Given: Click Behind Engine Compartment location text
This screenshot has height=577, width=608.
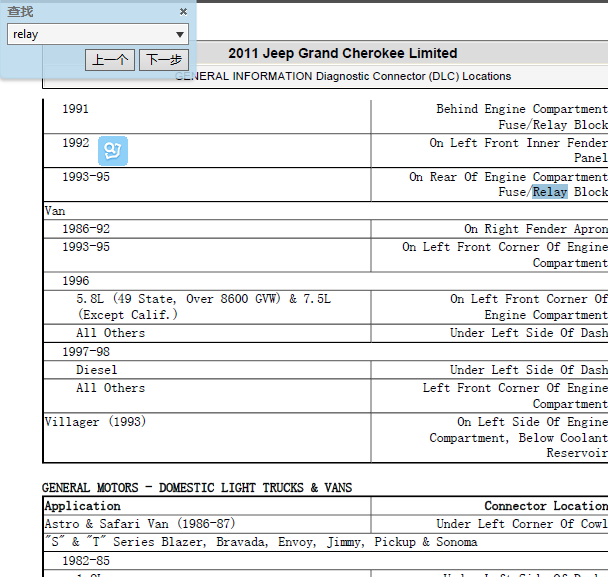Looking at the screenshot, I should 522,109.
